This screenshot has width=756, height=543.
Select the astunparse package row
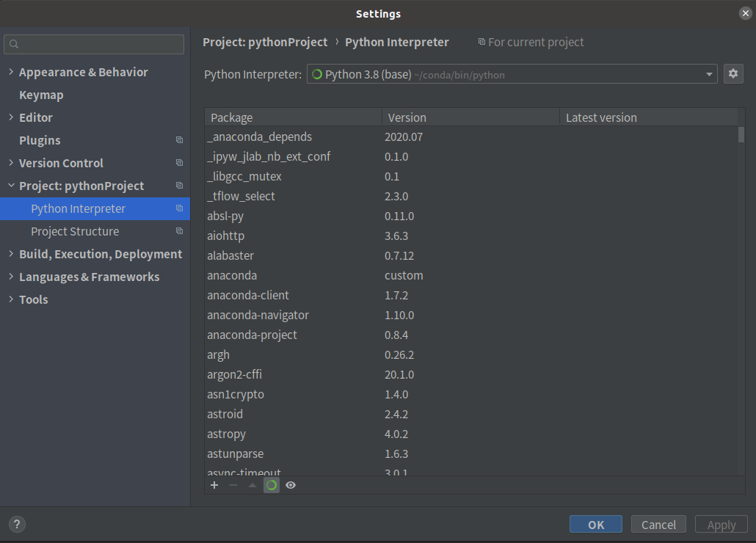click(471, 453)
